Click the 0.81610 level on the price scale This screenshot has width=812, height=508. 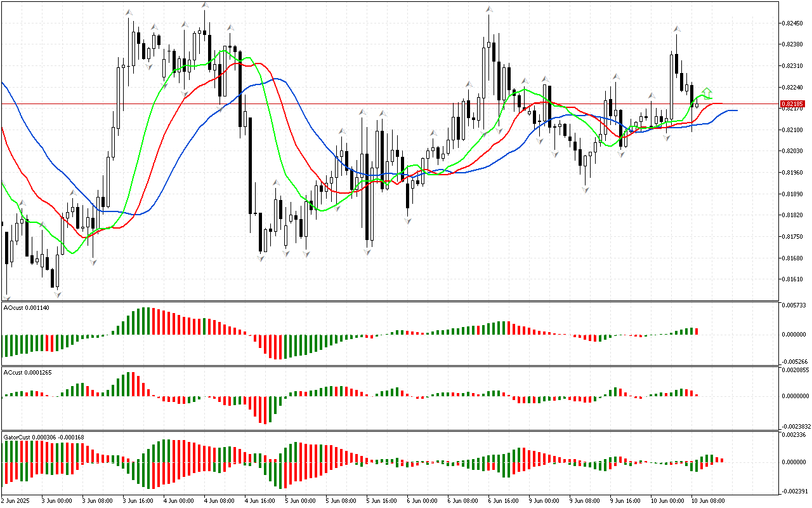[793, 279]
